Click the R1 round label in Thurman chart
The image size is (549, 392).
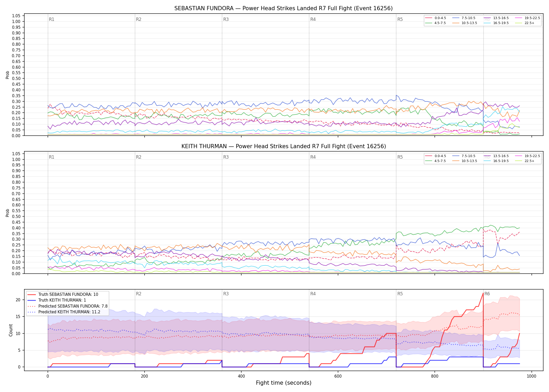pyautogui.click(x=52, y=157)
